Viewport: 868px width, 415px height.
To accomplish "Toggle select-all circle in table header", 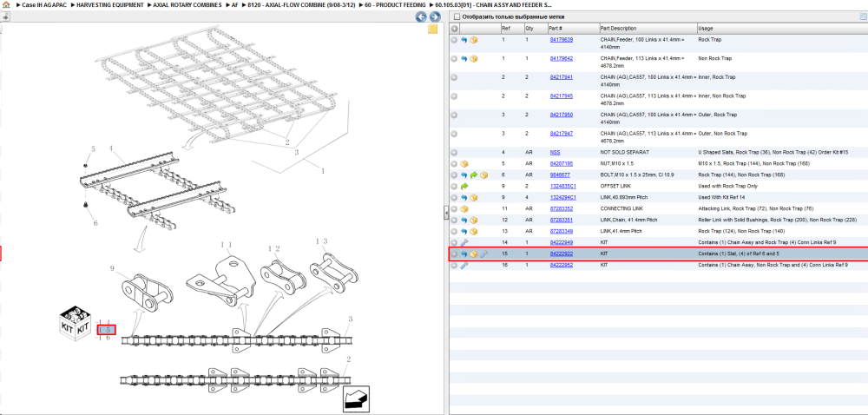I will (455, 29).
